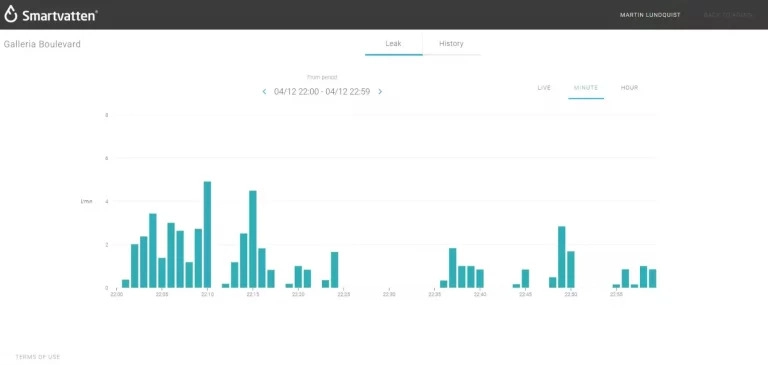The image size is (768, 365).
Task: Click the Smartvatten brand name text
Action: point(60,15)
